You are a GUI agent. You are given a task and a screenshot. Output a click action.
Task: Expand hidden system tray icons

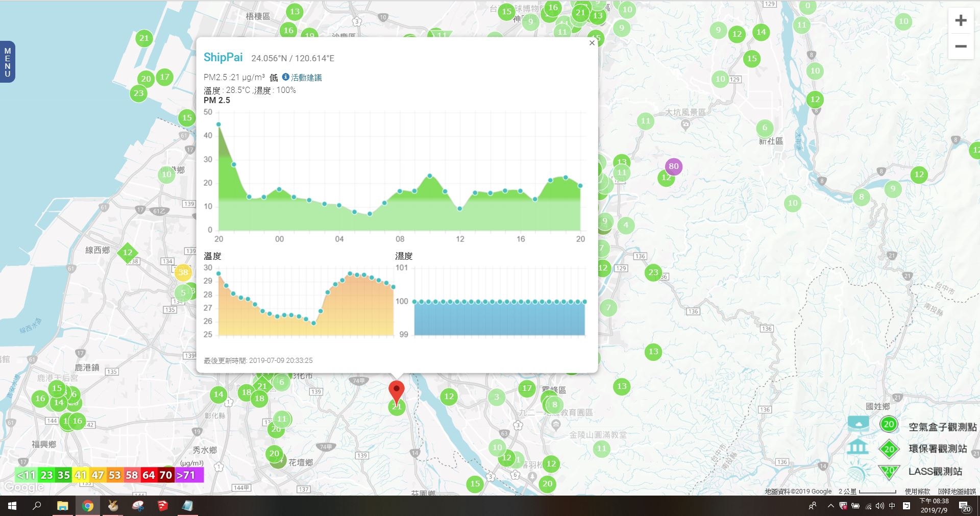(x=830, y=506)
